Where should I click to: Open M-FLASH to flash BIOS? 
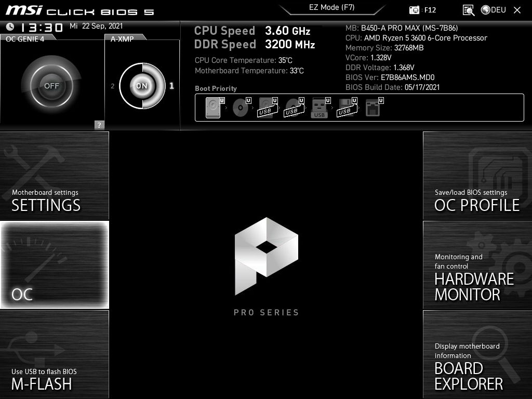pyautogui.click(x=54, y=354)
